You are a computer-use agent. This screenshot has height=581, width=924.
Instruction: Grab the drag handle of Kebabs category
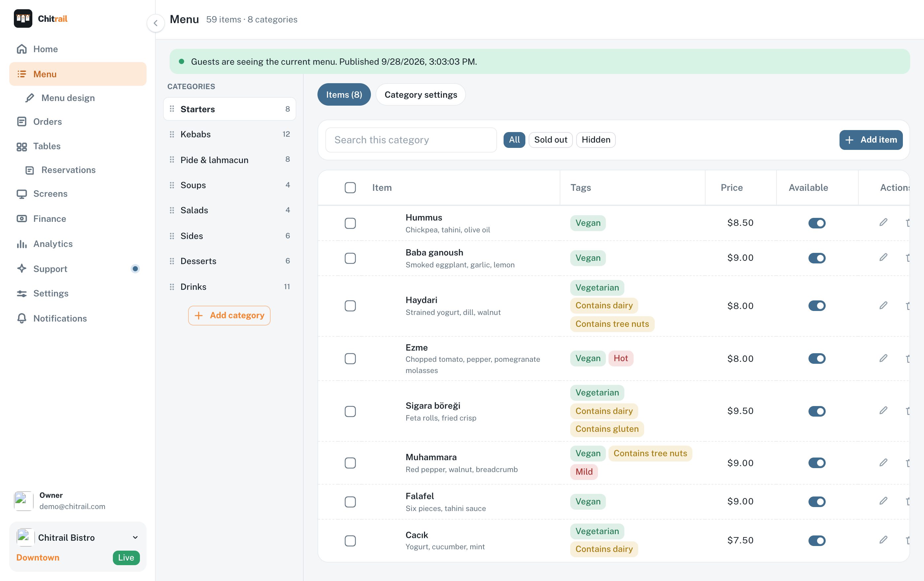tap(172, 134)
